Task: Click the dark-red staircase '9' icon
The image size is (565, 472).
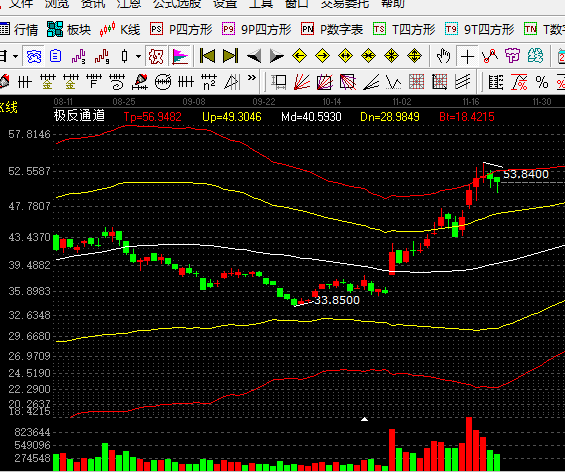Action: point(102,57)
